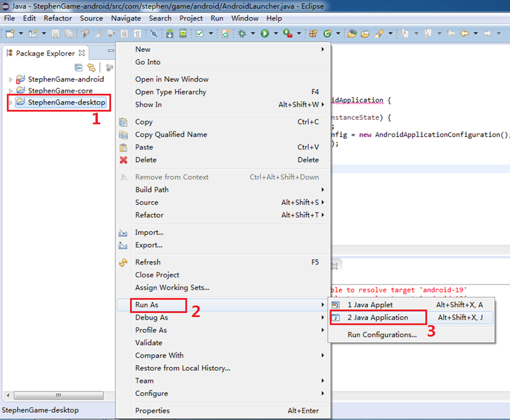This screenshot has width=510, height=420.
Task: Choose Export... in the context menu
Action: [x=223, y=245]
